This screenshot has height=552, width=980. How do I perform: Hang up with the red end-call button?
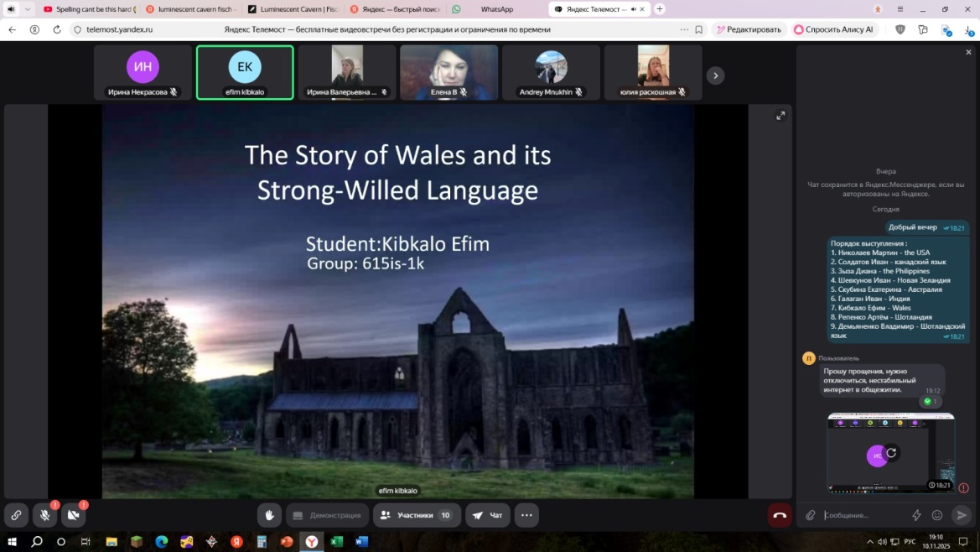780,515
